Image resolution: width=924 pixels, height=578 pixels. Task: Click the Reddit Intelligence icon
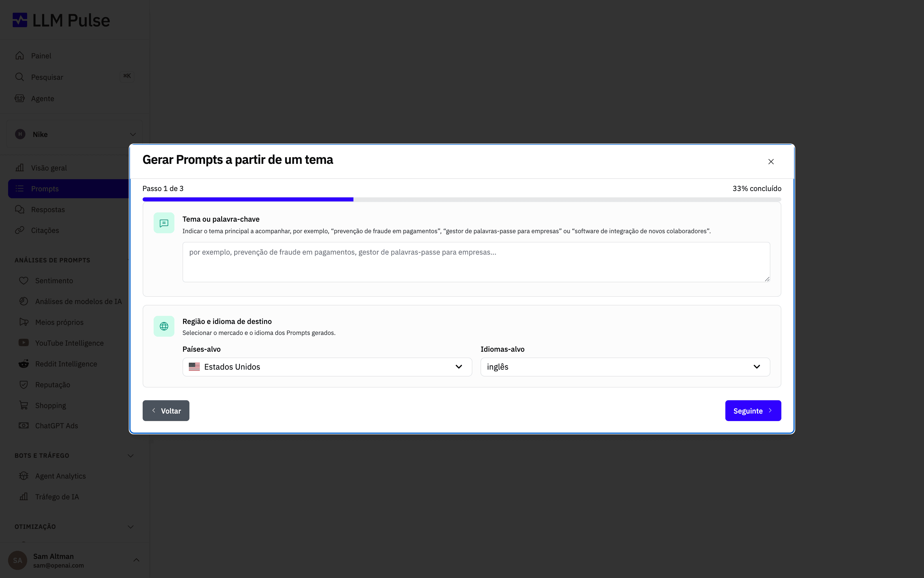(x=24, y=364)
